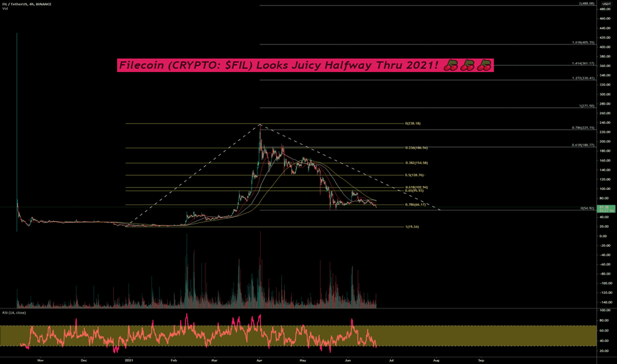Click the 0(238.18) retracement level label

pyautogui.click(x=412, y=124)
